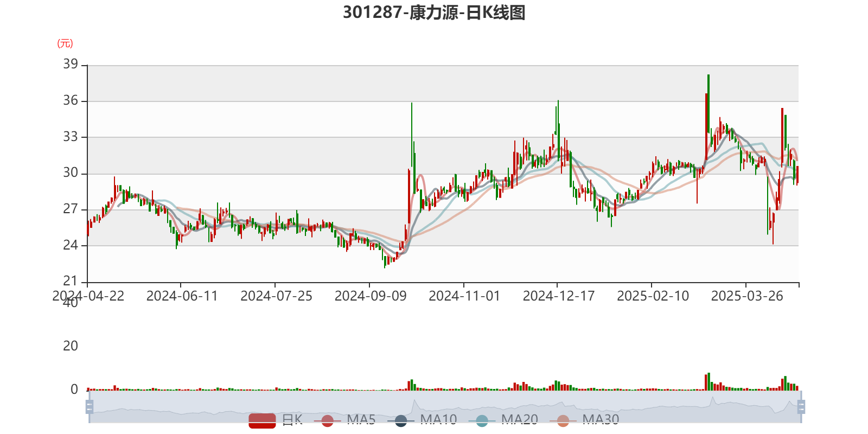This screenshot has height=434, width=868.
Task: Toggle the 日K series in the legend
Action: tap(276, 420)
